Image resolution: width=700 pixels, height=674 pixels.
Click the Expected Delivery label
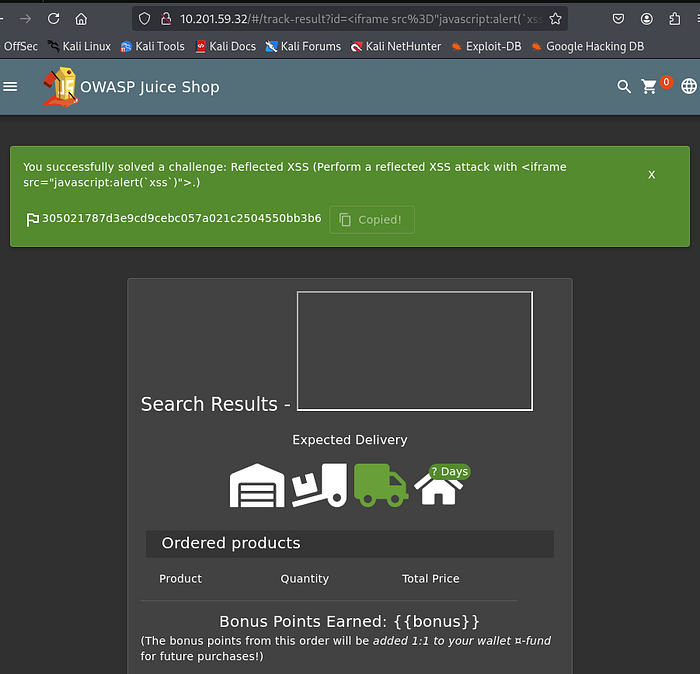pos(350,440)
